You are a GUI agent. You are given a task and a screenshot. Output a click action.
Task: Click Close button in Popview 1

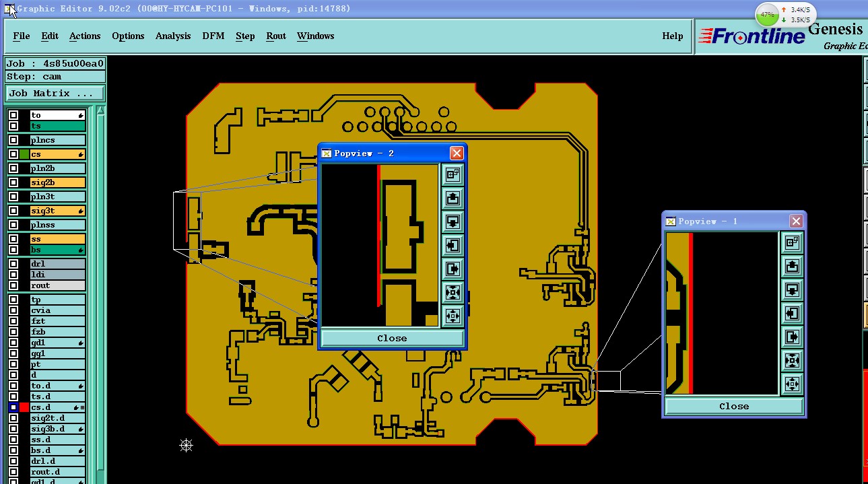(734, 406)
